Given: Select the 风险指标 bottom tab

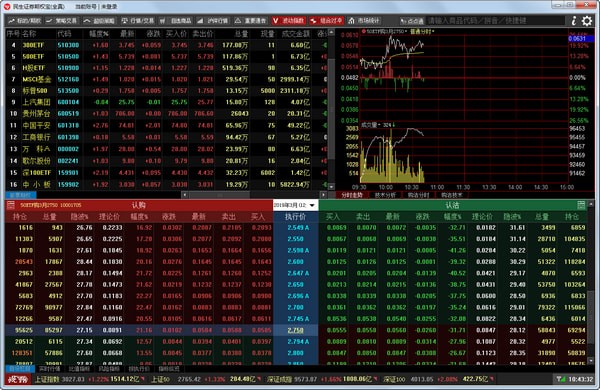Looking at the screenshot, I should [109, 369].
